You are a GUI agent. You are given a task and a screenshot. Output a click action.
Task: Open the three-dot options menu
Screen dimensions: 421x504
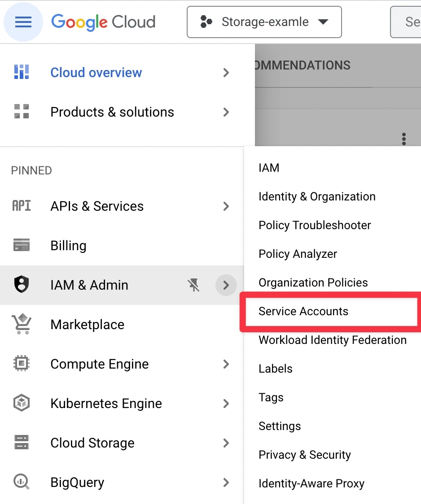[404, 139]
